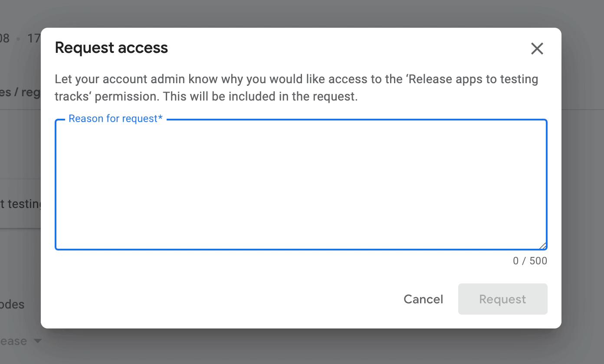The image size is (604, 364).
Task: Focus the Reason for request text area
Action: [301, 185]
